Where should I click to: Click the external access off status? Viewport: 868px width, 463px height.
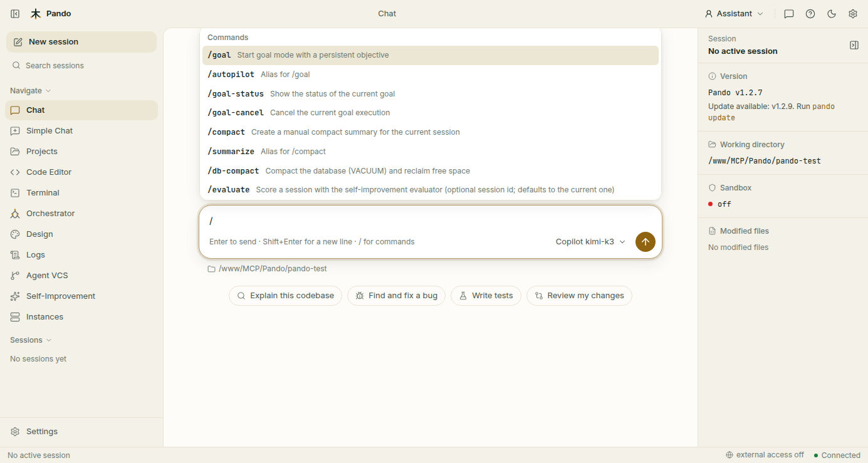click(x=765, y=455)
